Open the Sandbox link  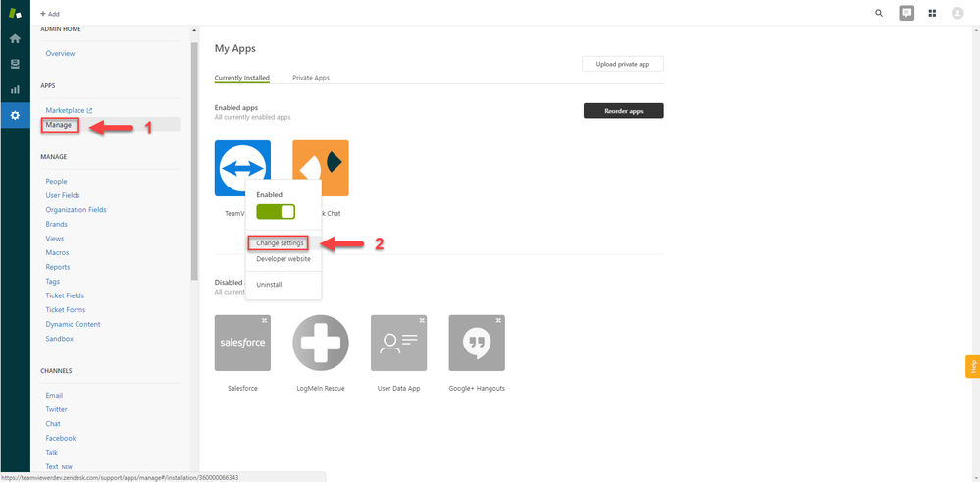pos(60,339)
